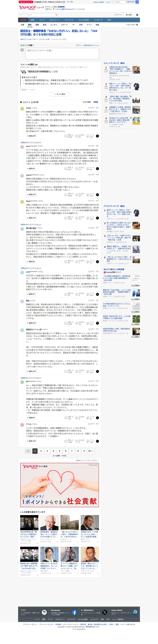Expand 返信69件 replies
This screenshot has width=158, height=644.
click(31, 136)
